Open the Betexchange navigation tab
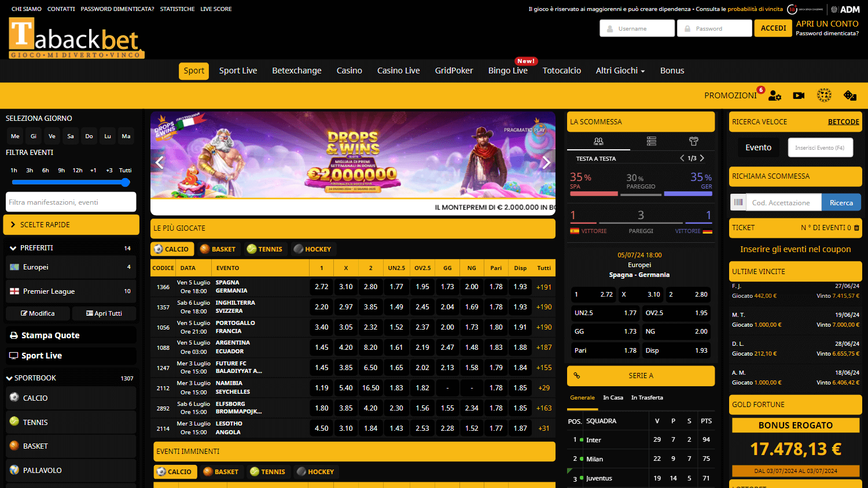Screen dimensions: 868x488 coord(297,71)
